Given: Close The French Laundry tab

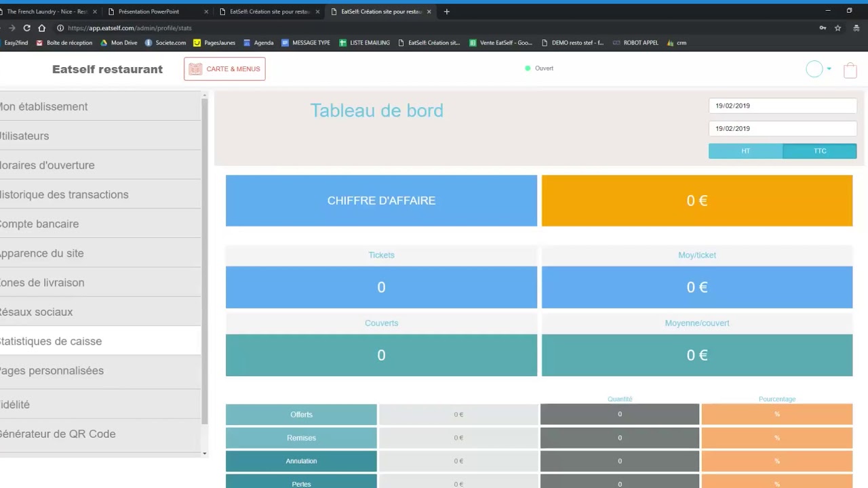Looking at the screenshot, I should pyautogui.click(x=95, y=12).
